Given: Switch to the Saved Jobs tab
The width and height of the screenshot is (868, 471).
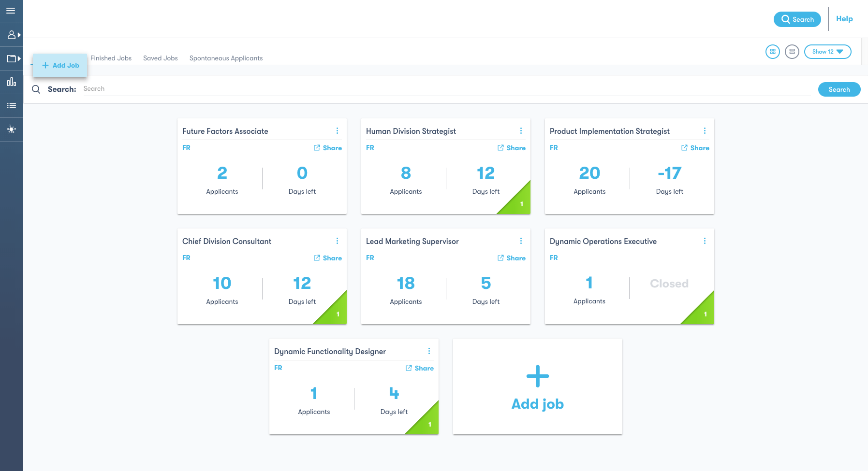Looking at the screenshot, I should point(161,58).
